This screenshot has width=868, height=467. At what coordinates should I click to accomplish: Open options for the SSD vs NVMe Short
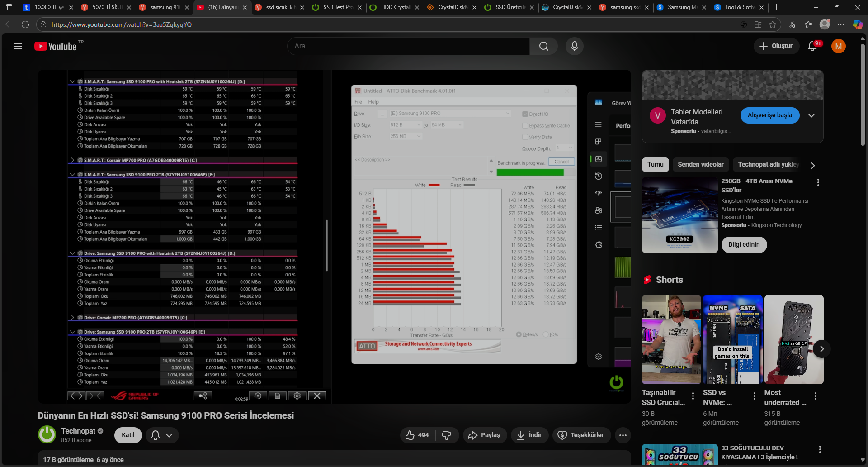[755, 396]
